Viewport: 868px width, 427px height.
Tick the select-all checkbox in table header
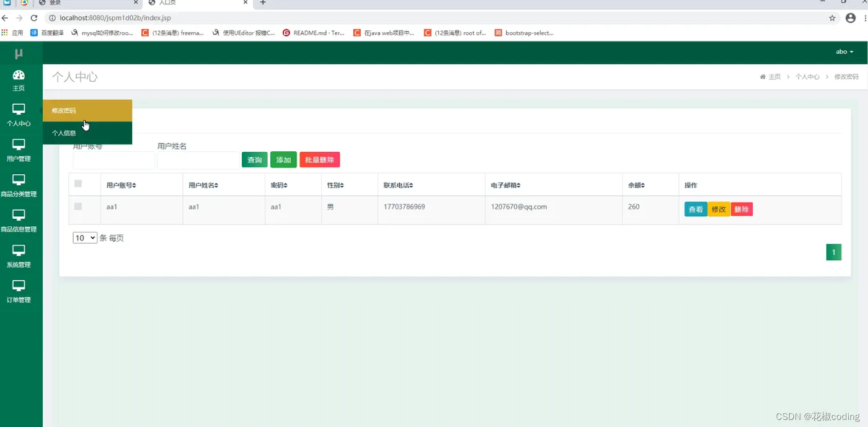coord(78,183)
